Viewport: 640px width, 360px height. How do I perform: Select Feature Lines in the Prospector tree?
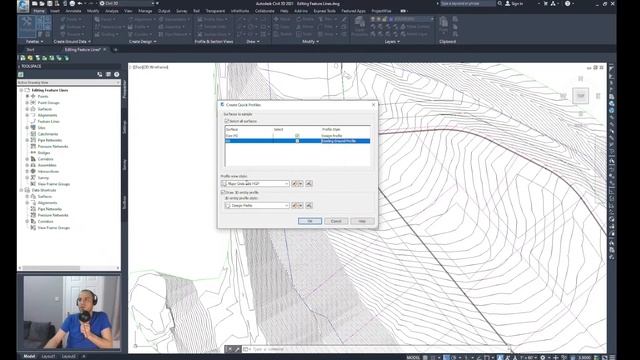coord(49,121)
